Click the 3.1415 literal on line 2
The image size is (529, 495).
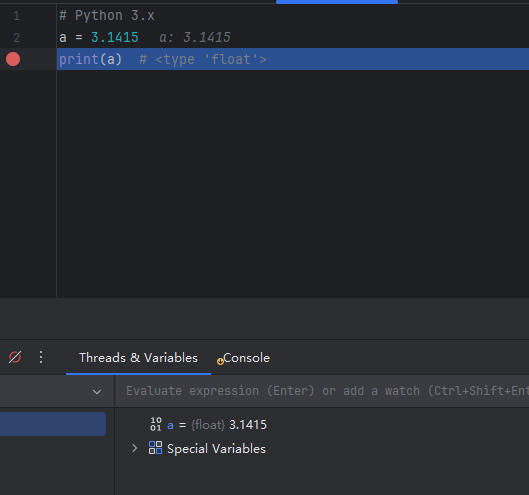point(115,37)
